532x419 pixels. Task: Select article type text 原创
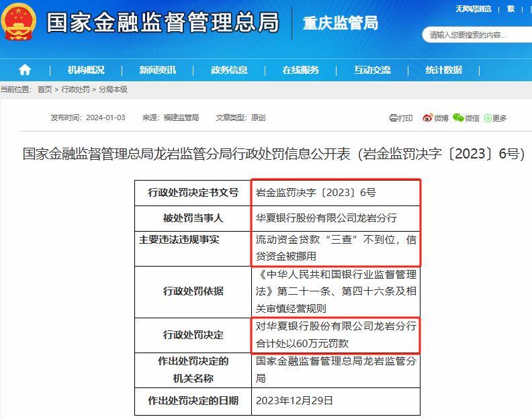click(258, 118)
